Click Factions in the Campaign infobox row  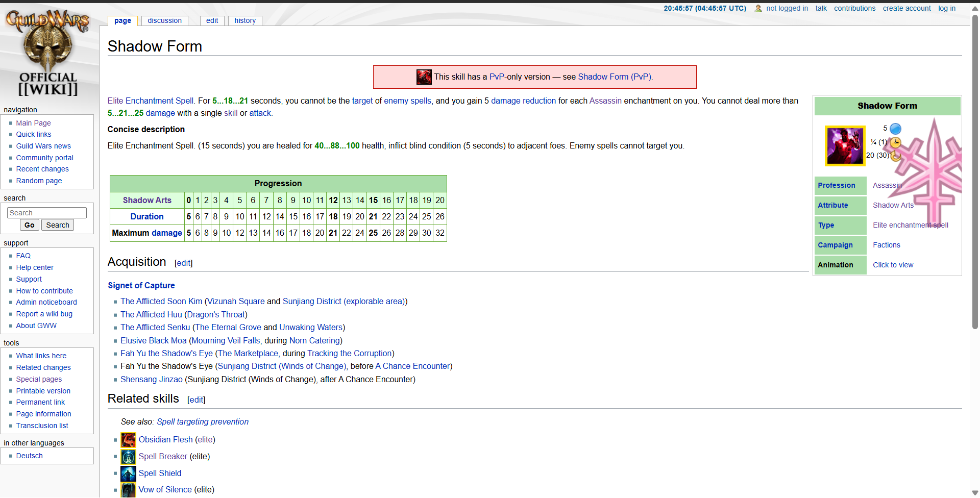887,245
